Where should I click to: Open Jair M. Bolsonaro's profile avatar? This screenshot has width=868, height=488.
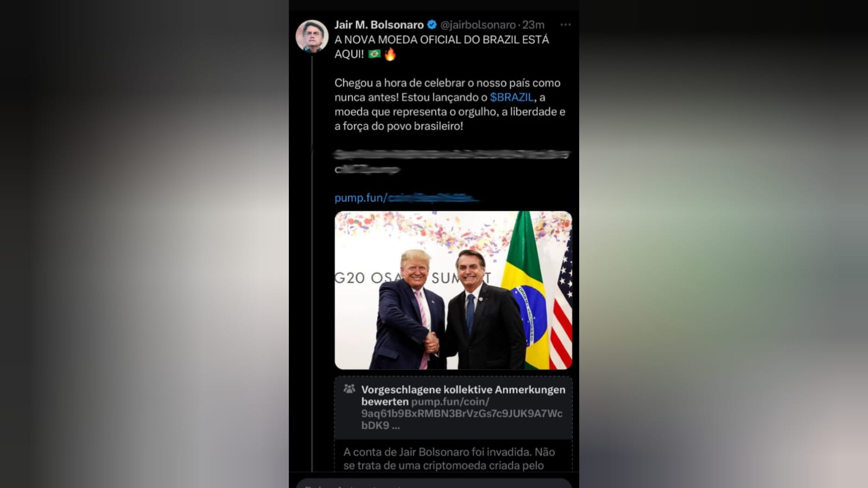(x=312, y=36)
